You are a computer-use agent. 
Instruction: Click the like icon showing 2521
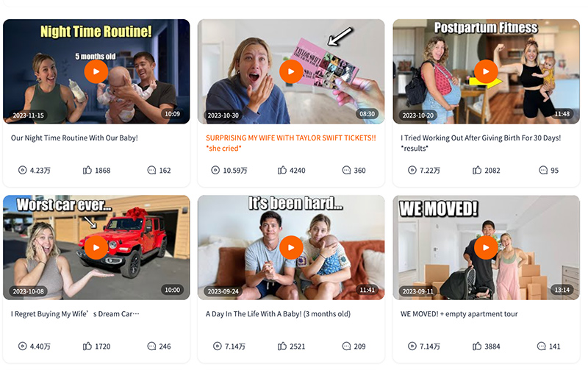coord(282,346)
